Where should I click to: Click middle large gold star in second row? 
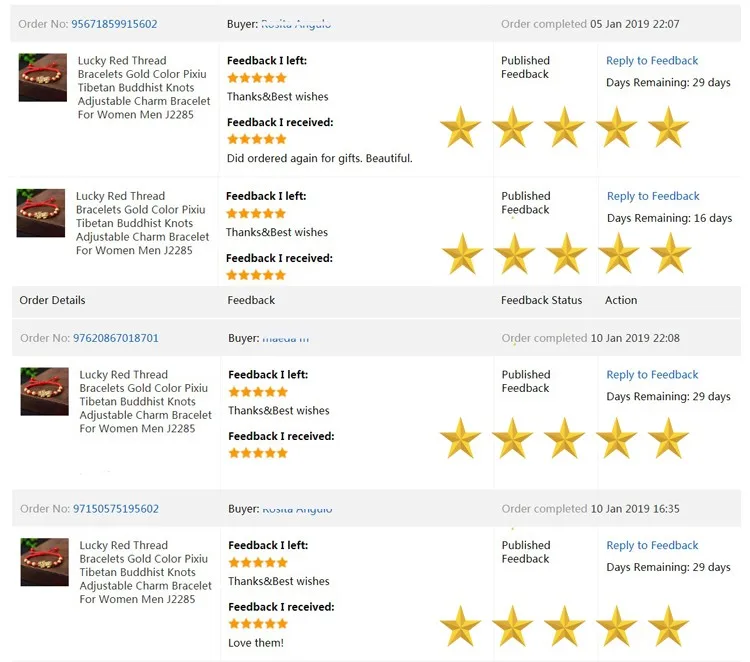click(566, 254)
